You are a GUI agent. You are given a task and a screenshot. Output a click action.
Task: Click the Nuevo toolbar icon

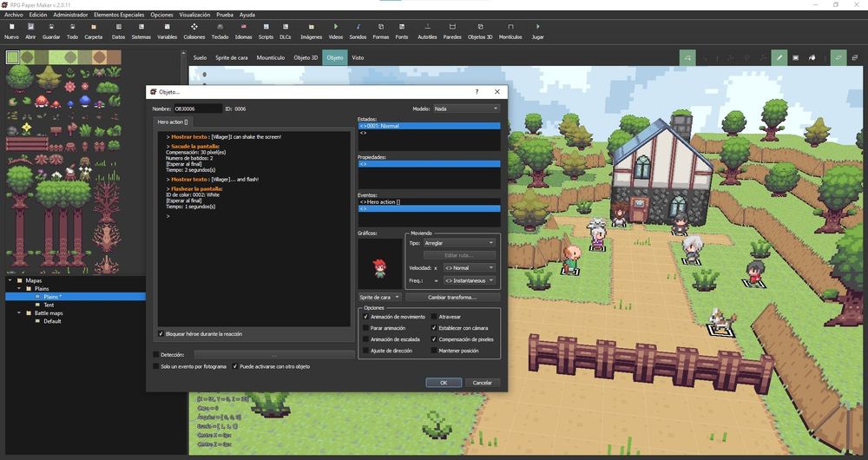click(x=11, y=26)
